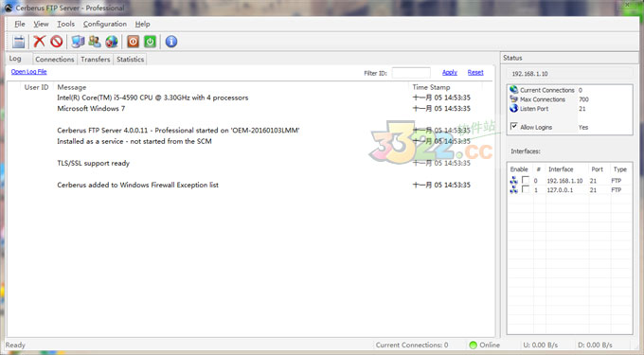Click the Reset filter link

pos(475,72)
